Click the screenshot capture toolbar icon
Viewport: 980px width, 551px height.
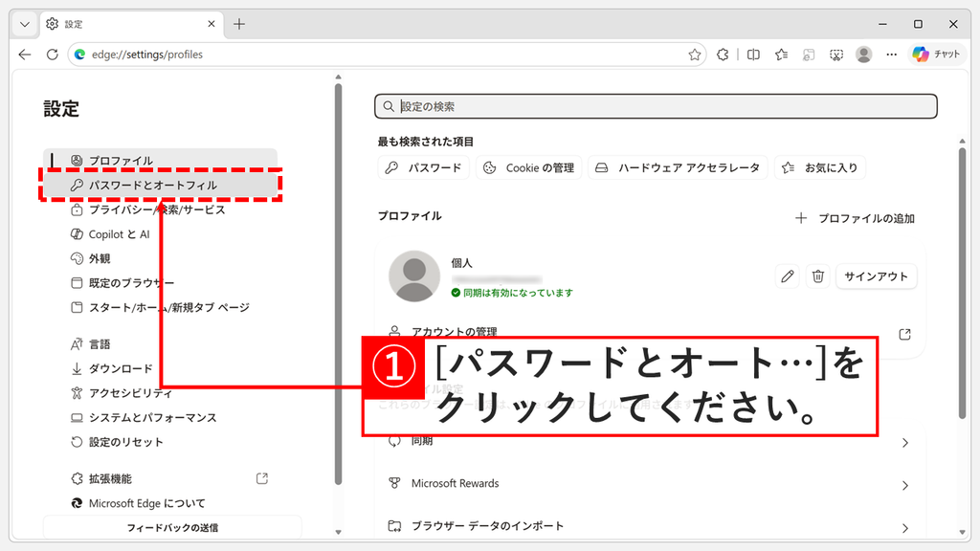(x=836, y=55)
